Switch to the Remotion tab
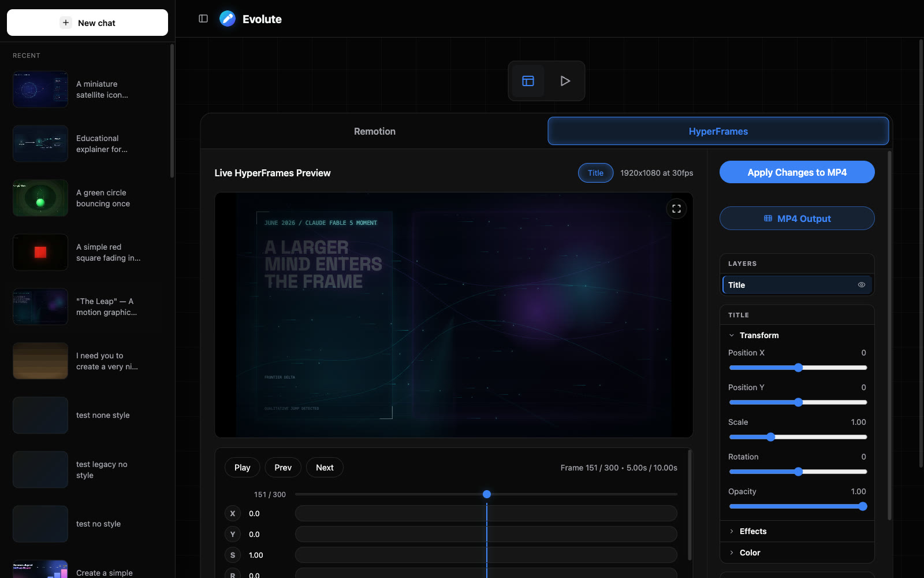This screenshot has height=578, width=924. (x=375, y=131)
